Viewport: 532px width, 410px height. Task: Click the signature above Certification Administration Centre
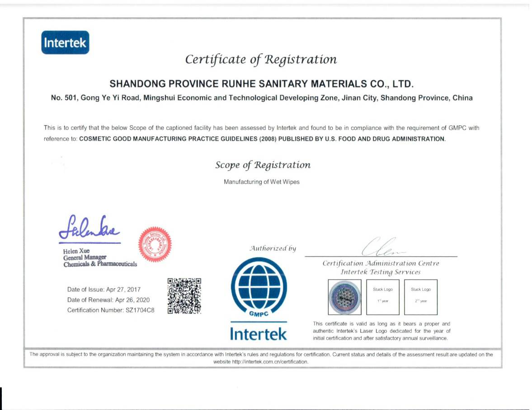(383, 247)
